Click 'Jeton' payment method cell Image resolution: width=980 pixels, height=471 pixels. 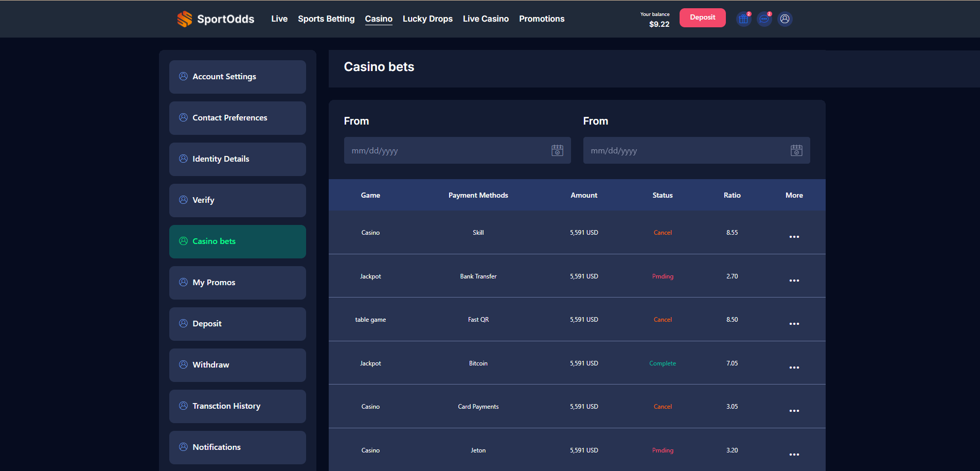(x=478, y=450)
